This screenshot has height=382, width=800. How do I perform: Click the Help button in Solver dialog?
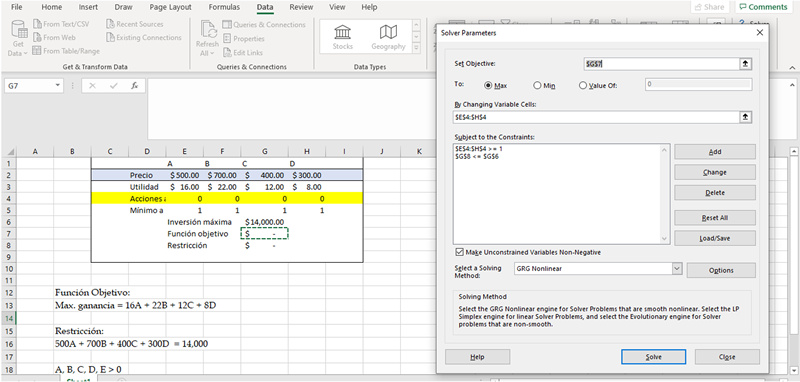(478, 357)
